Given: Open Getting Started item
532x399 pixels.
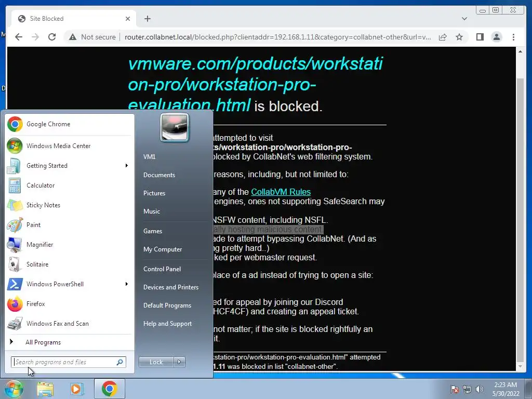Looking at the screenshot, I should [69, 166].
